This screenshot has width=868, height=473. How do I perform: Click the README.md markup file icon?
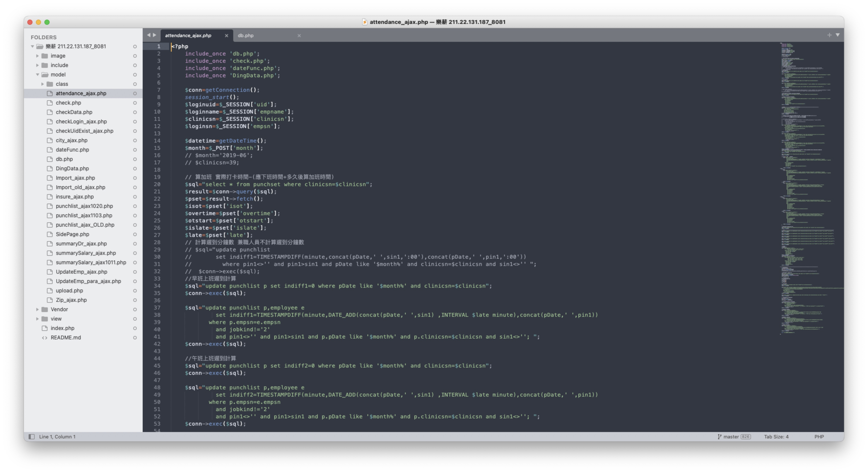tap(44, 338)
